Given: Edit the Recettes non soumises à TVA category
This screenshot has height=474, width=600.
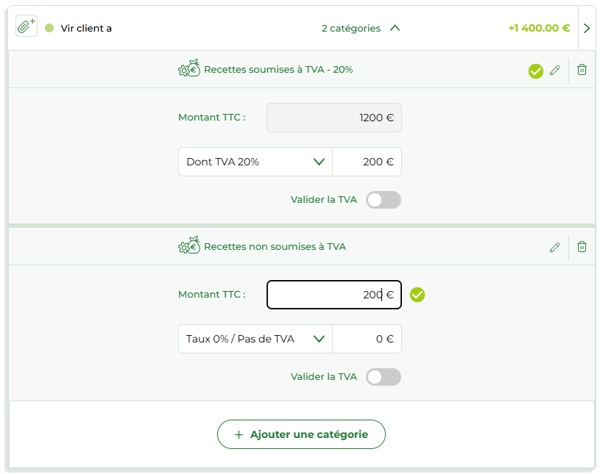Looking at the screenshot, I should point(555,247).
